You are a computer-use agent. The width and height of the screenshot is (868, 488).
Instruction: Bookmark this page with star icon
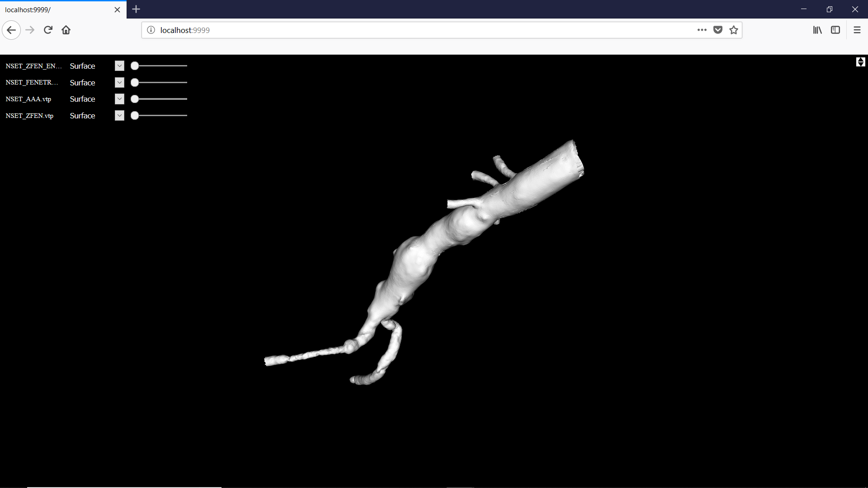[x=733, y=30]
